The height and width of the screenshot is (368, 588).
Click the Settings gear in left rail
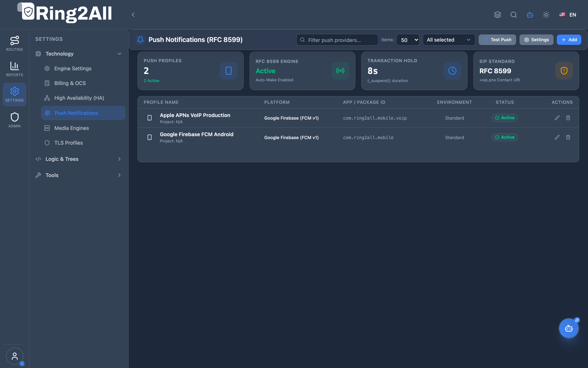pyautogui.click(x=14, y=94)
